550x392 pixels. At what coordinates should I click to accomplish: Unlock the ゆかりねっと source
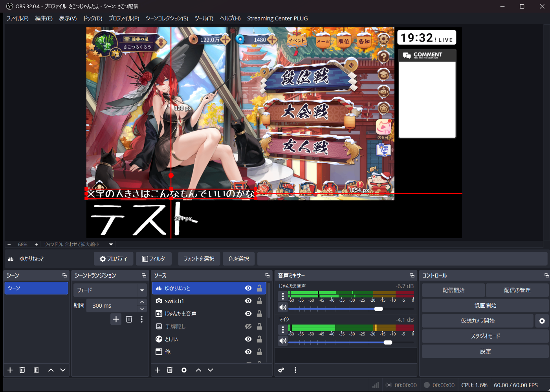click(x=259, y=288)
